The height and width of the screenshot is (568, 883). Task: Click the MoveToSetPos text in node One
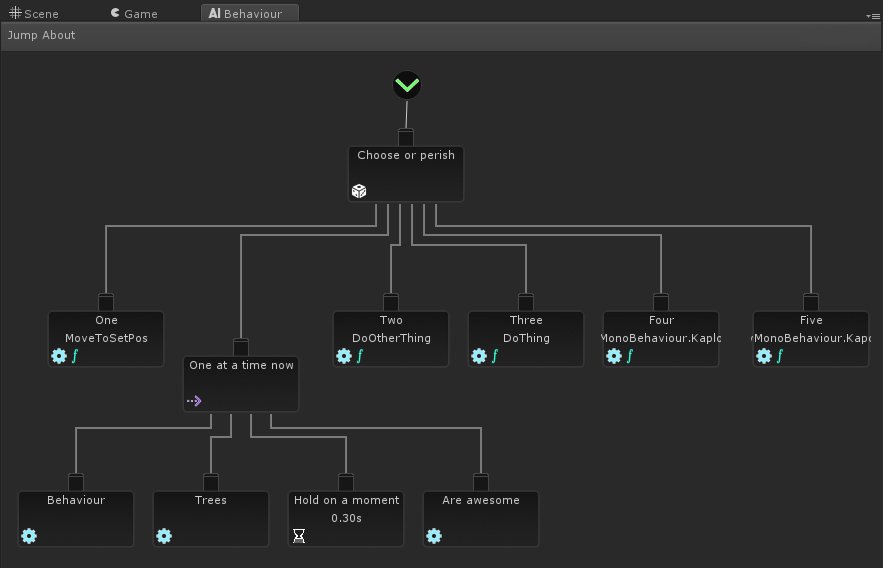pyautogui.click(x=106, y=338)
